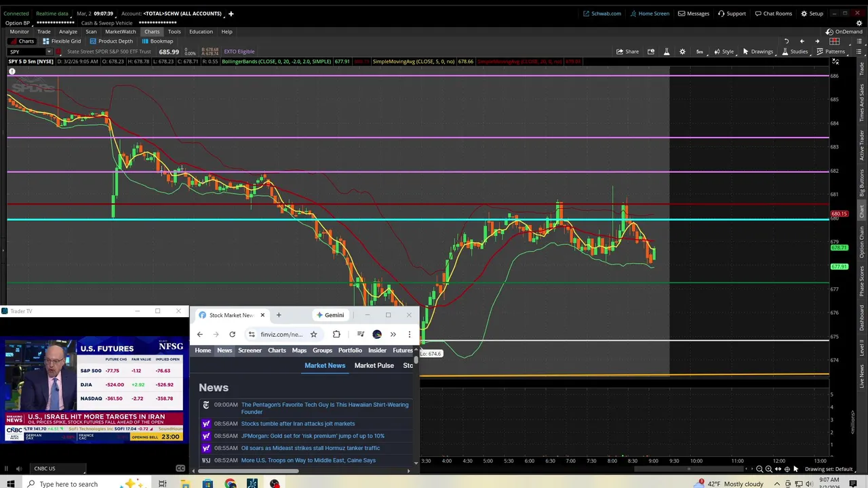
Task: Expand the symbol selector dropdown arrow
Action: tap(49, 52)
